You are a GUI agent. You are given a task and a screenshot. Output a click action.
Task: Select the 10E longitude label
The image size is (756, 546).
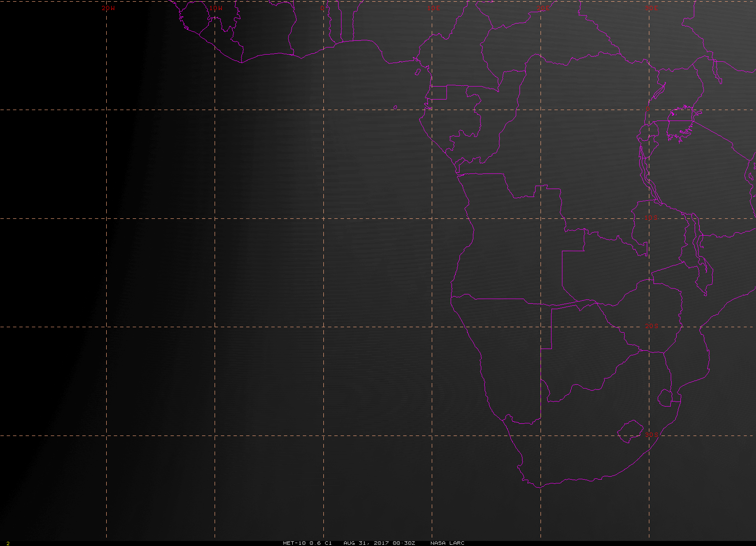pyautogui.click(x=434, y=8)
